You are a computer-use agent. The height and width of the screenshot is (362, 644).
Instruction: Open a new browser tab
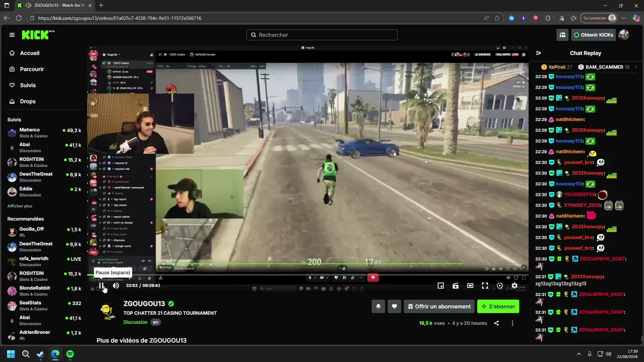101,6
